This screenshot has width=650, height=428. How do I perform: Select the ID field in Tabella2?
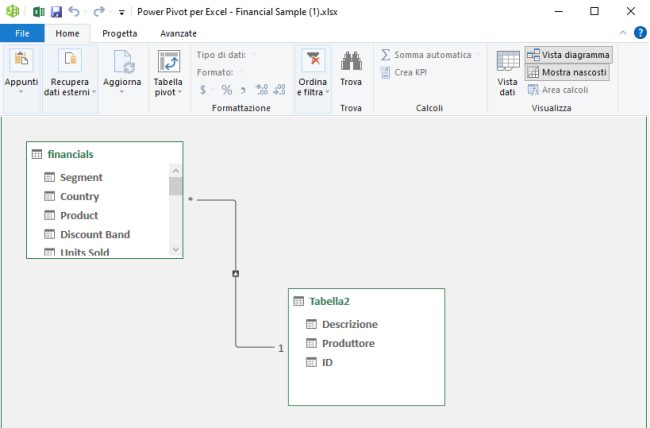click(327, 362)
